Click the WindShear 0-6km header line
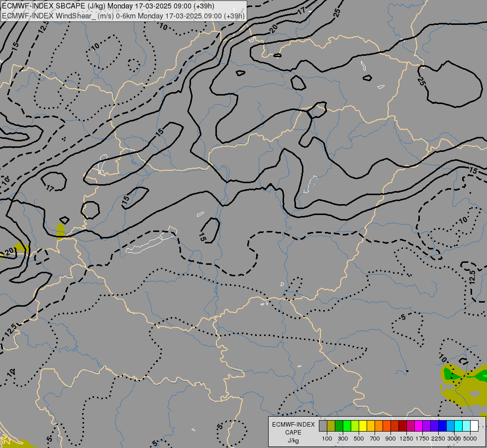 tap(123, 16)
